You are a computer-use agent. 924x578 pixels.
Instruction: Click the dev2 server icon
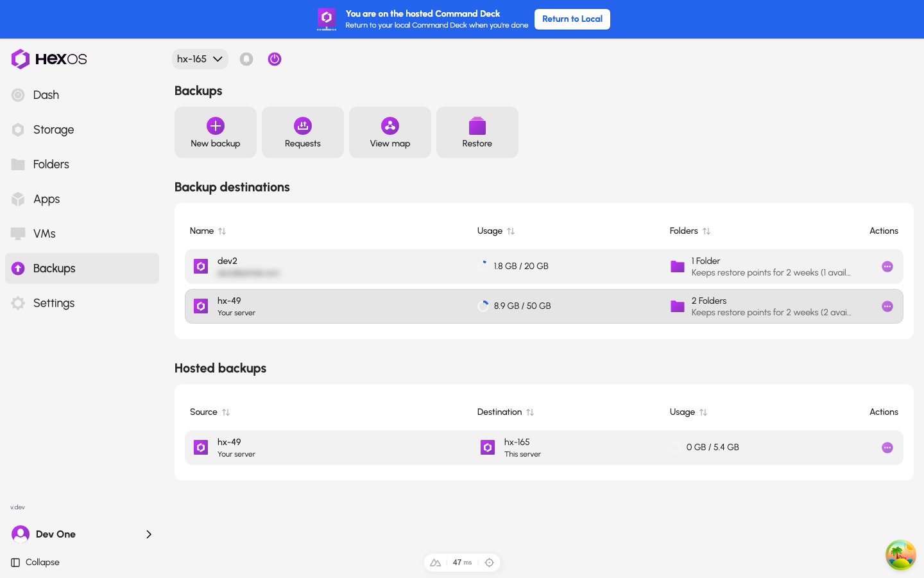coord(201,267)
